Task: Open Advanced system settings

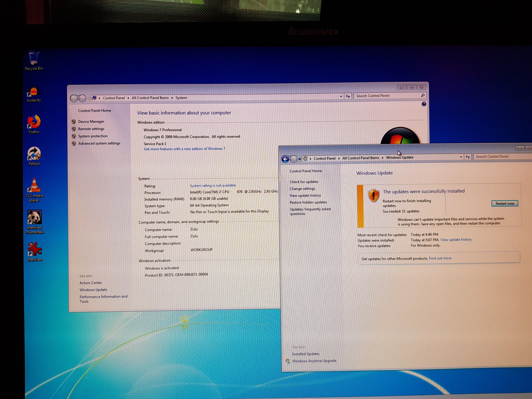Action: coord(99,143)
